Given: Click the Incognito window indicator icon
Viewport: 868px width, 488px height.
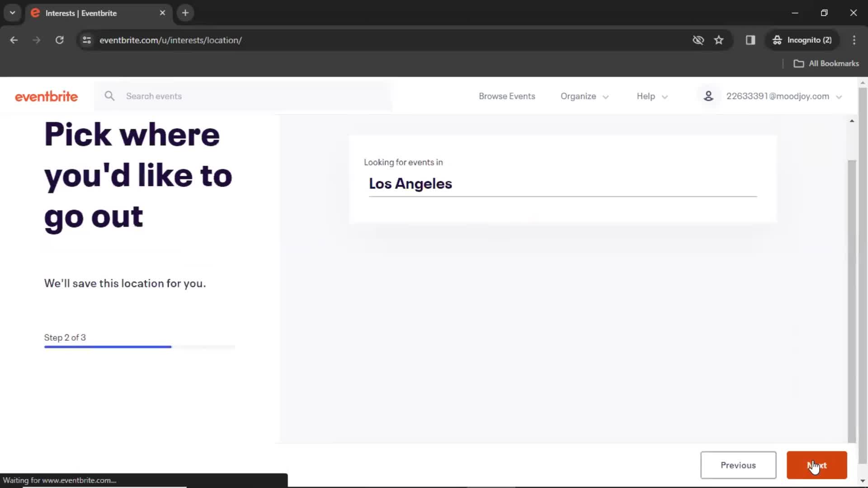Looking at the screenshot, I should pos(777,40).
